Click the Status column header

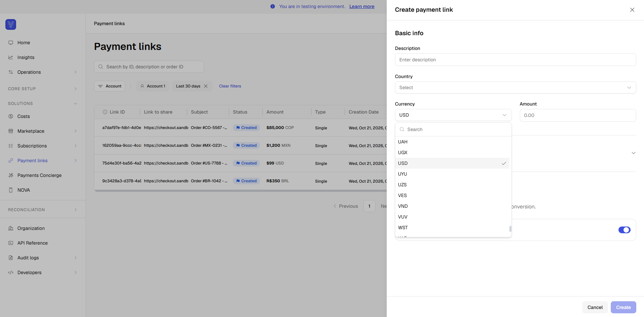tap(240, 112)
